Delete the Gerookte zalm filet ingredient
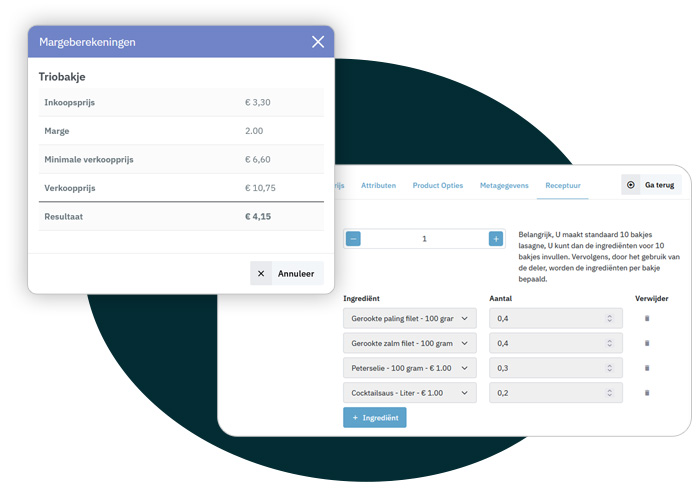The height and width of the screenshot is (500, 700). click(646, 343)
